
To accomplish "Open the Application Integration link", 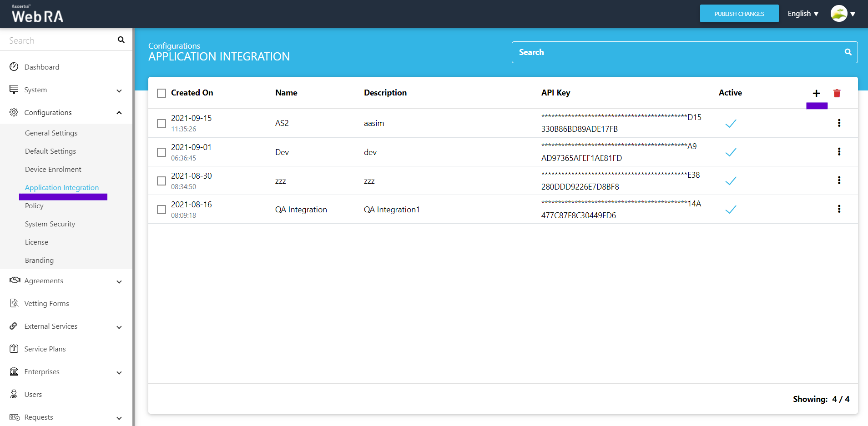I will (62, 187).
